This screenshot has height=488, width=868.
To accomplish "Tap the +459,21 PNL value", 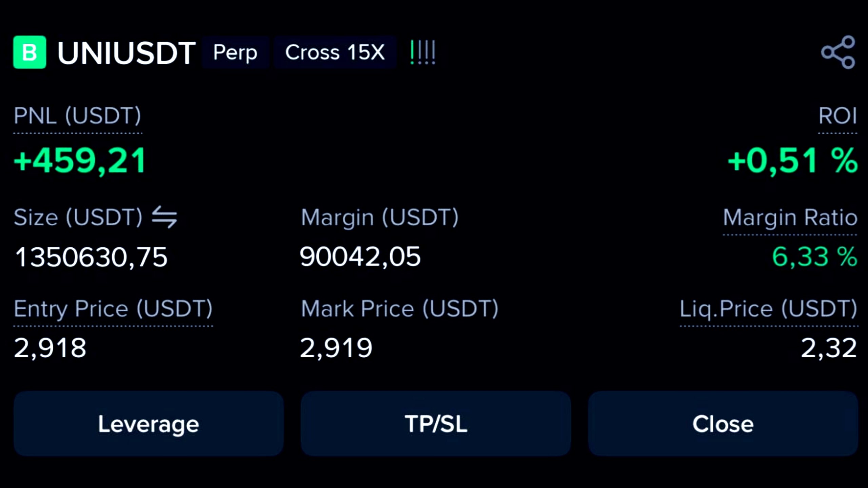I will [x=80, y=161].
